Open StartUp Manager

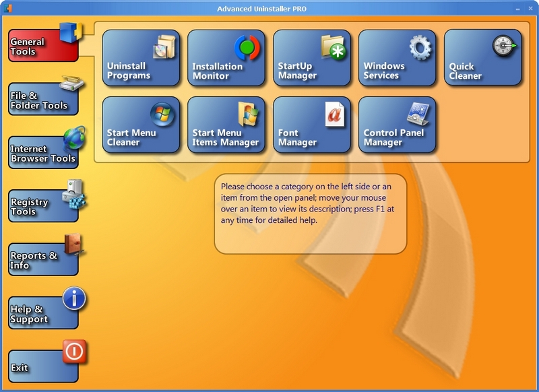coord(312,57)
